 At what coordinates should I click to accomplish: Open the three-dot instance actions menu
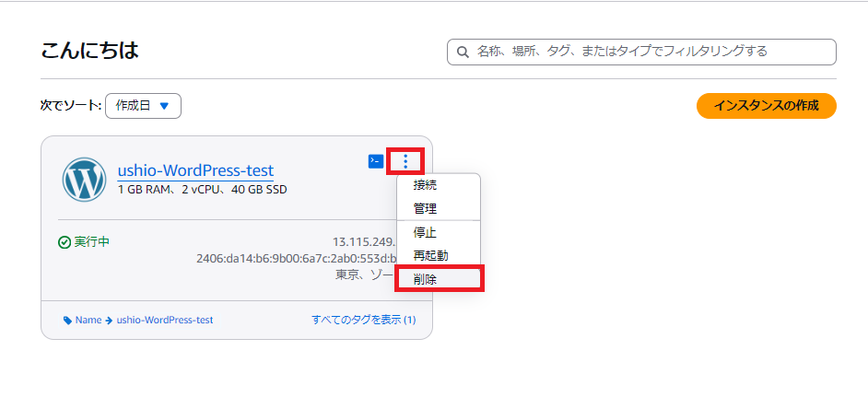tap(405, 161)
